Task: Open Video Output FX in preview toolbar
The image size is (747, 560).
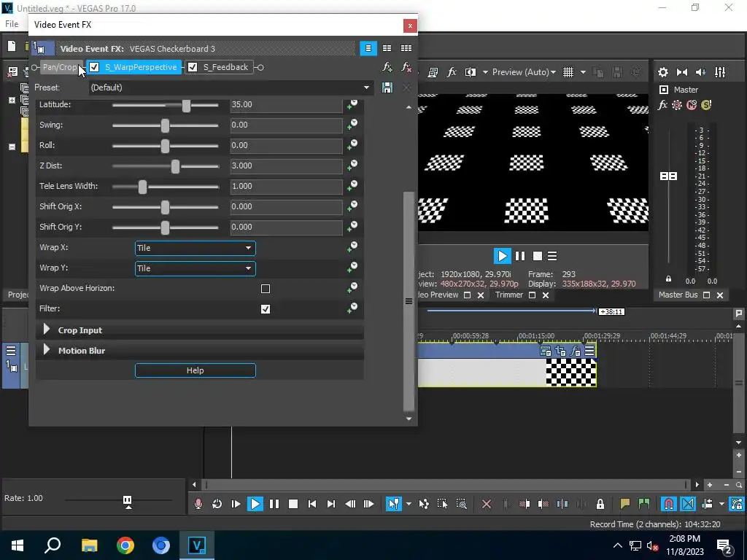Action: coord(452,72)
